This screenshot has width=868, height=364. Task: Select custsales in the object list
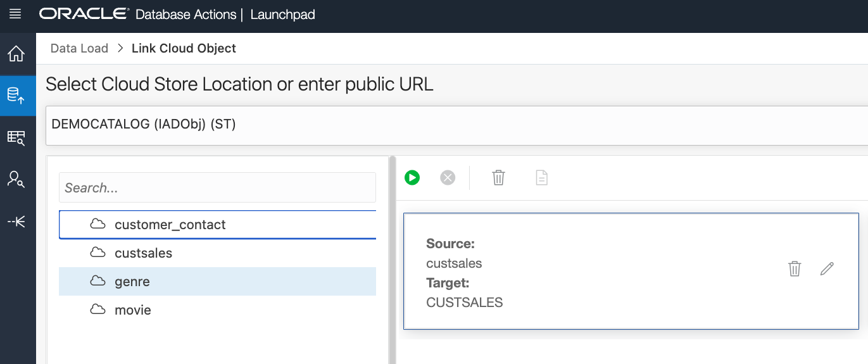pos(143,253)
